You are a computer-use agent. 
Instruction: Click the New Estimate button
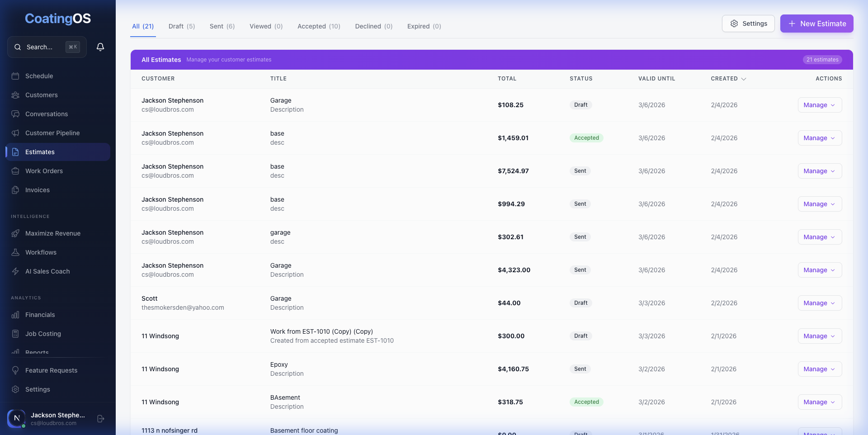[816, 24]
